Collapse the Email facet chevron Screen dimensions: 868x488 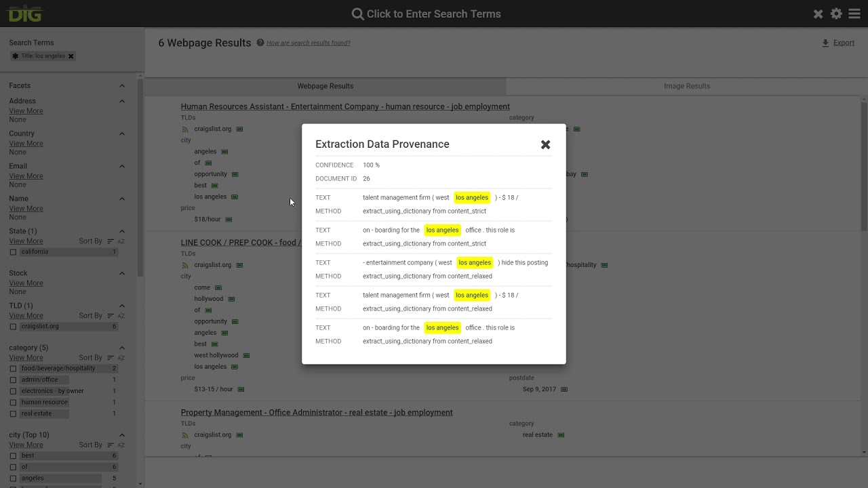point(122,166)
